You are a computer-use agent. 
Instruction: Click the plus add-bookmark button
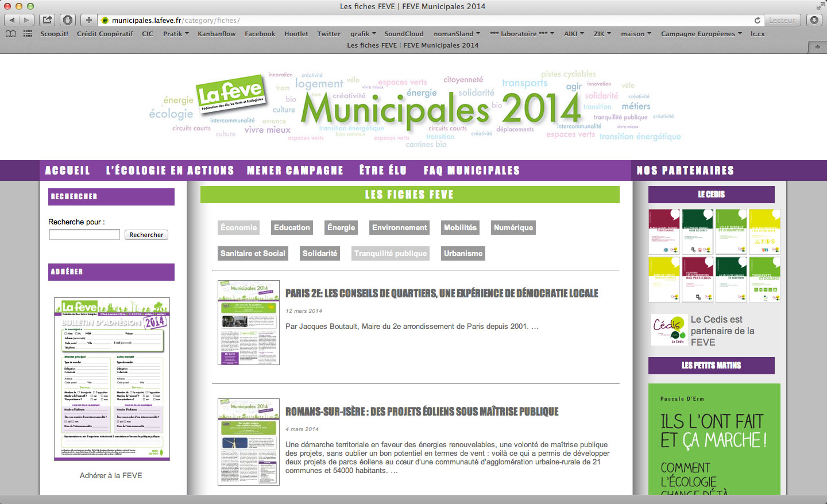tap(88, 20)
